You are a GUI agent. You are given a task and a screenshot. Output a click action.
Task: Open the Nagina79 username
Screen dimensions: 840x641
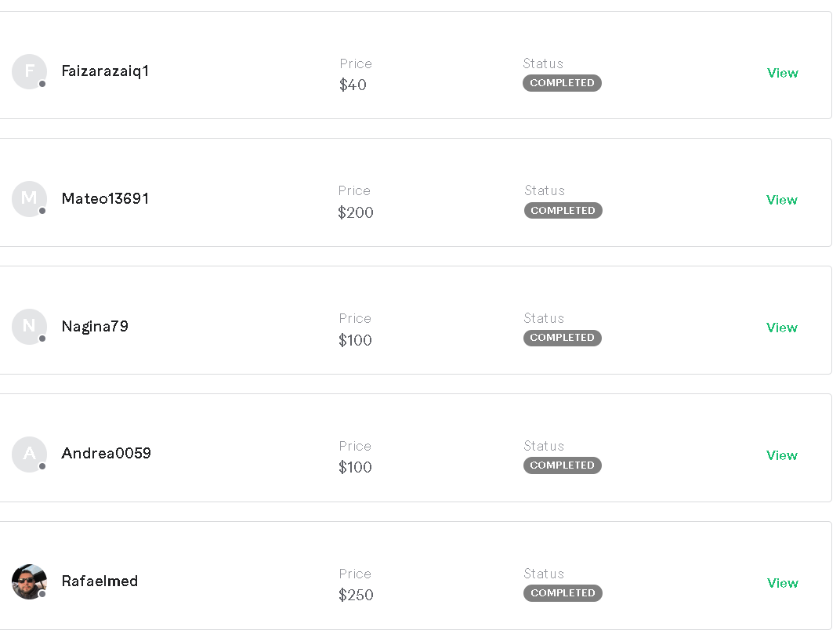[95, 327]
